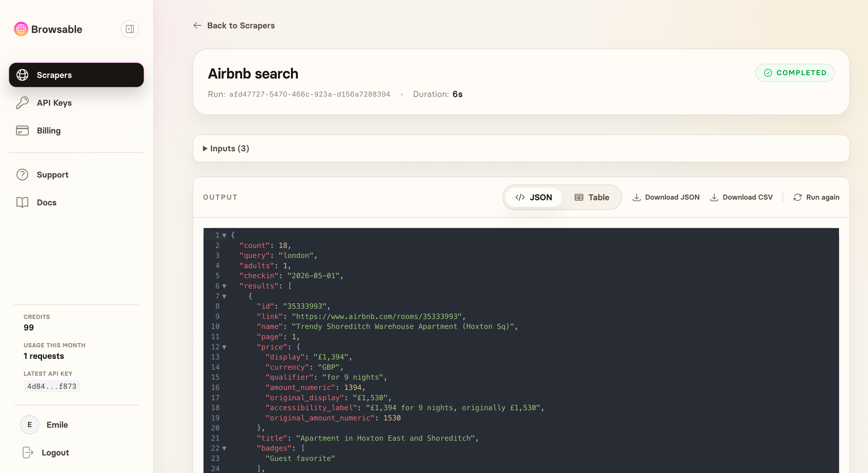This screenshot has height=473, width=868.
Task: Fold the results array at line 6
Action: (224, 286)
